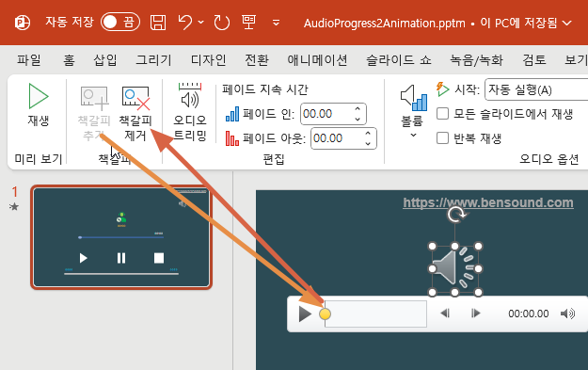Switch to the 슬라이드 쇼 tab
Viewport: 588px width, 370px height.
(399, 59)
